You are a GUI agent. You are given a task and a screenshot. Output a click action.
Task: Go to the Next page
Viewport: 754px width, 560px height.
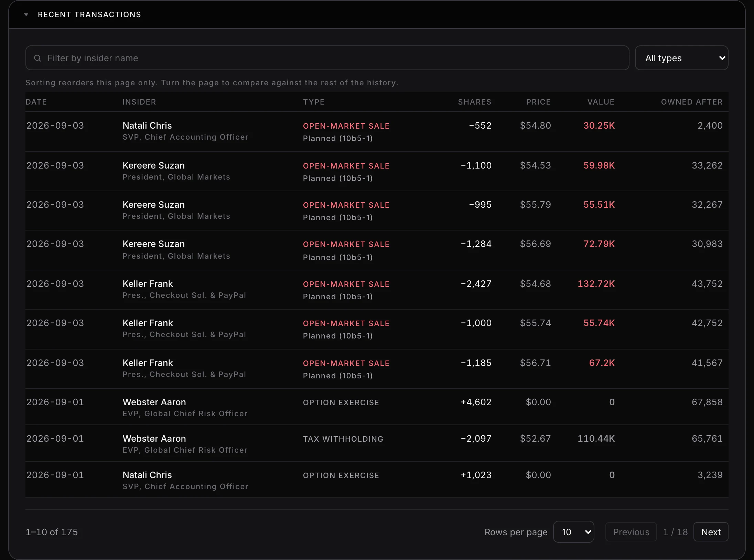[x=711, y=532]
